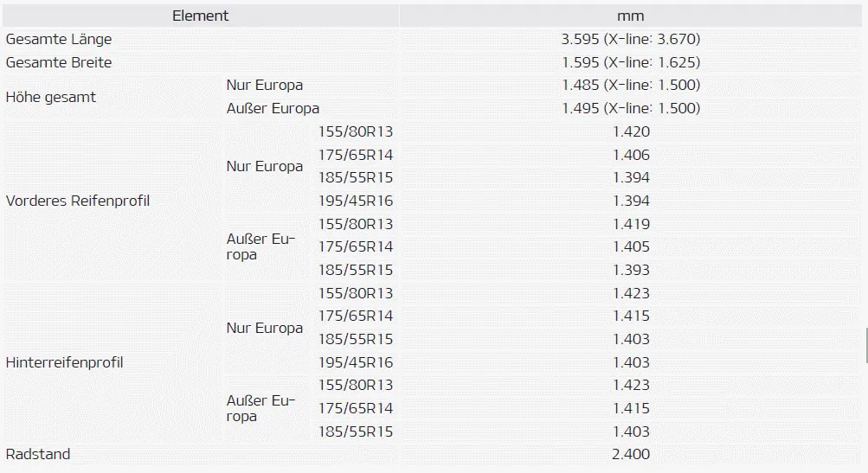The image size is (868, 473).
Task: Click the Vorderes Reifenprofil label
Action: 78,201
